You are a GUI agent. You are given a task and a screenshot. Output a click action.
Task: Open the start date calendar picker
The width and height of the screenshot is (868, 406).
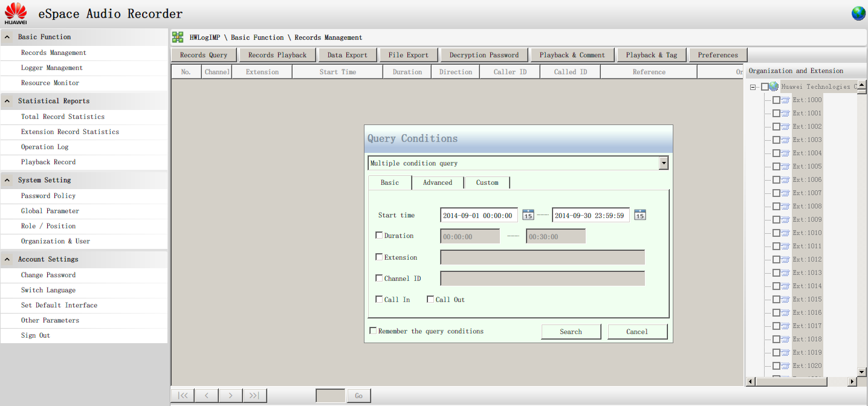pyautogui.click(x=528, y=215)
